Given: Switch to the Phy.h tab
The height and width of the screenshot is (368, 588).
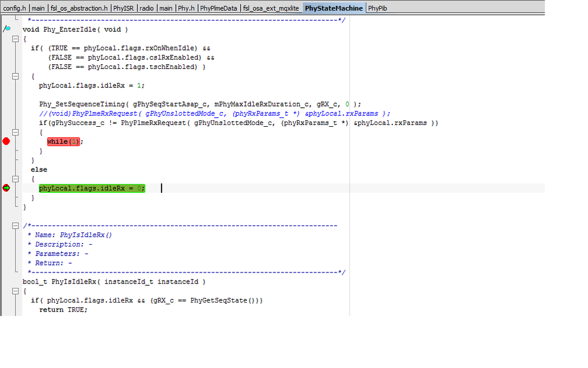Looking at the screenshot, I should [x=186, y=8].
